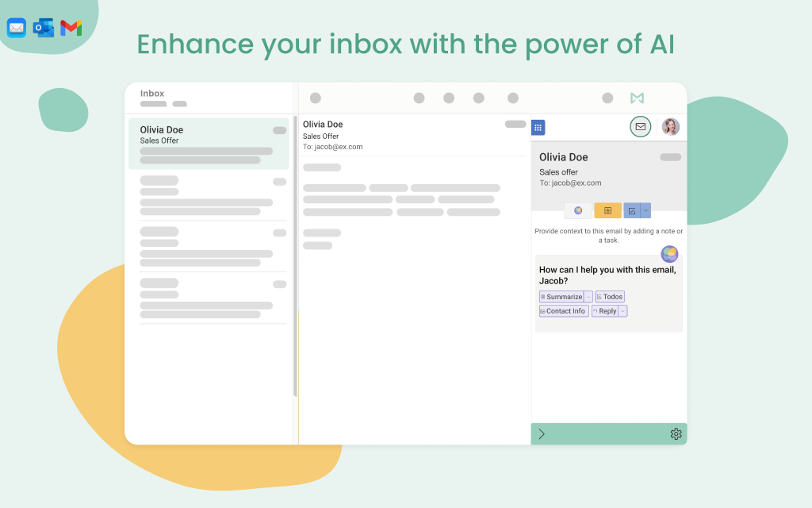Viewport: 812px width, 508px height.
Task: Click the Gmail icon top left
Action: click(71, 28)
